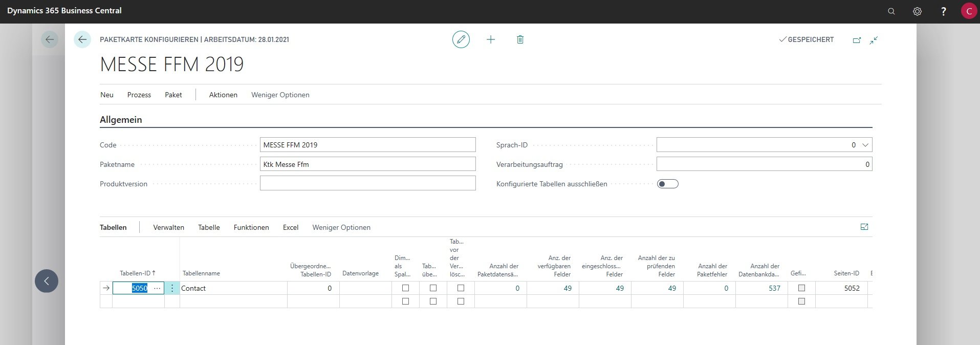Image resolution: width=980 pixels, height=345 pixels.
Task: Click the Paketname field Ktk Messe Ffm
Action: click(367, 164)
